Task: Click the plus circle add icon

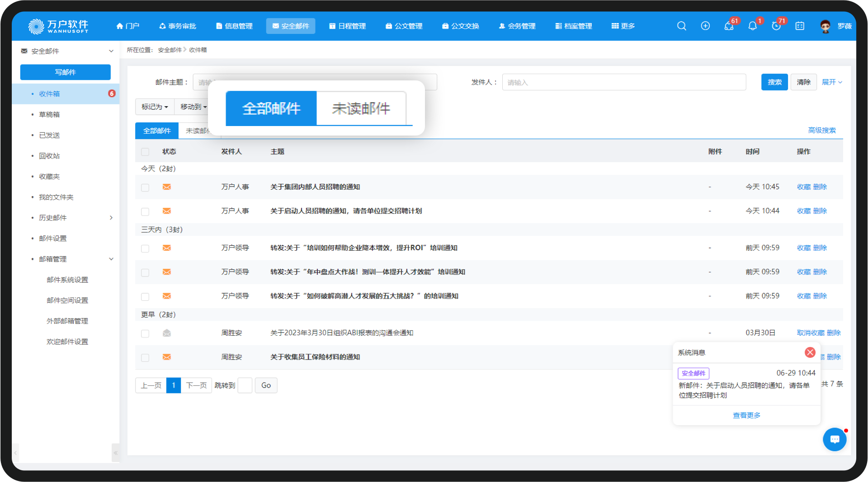Action: 705,26
